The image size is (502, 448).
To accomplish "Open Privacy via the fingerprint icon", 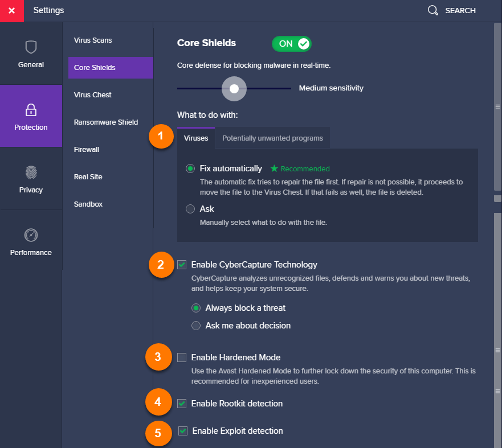I will (x=31, y=172).
